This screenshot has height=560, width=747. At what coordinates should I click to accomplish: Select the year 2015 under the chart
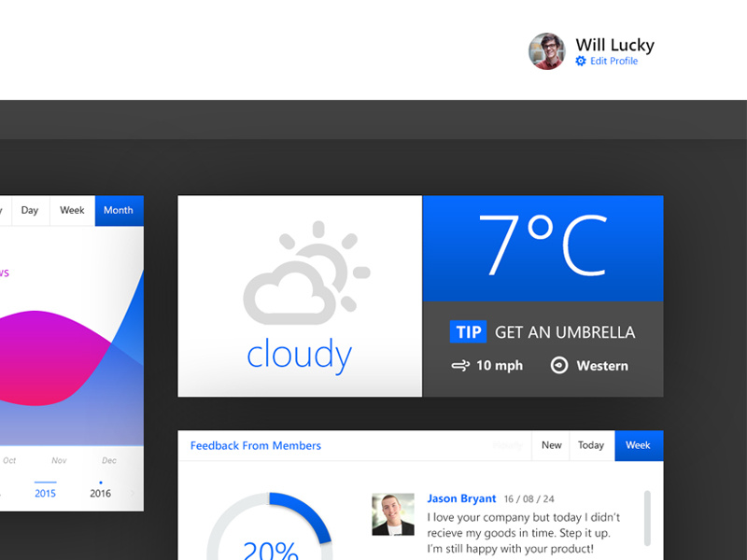tap(45, 493)
